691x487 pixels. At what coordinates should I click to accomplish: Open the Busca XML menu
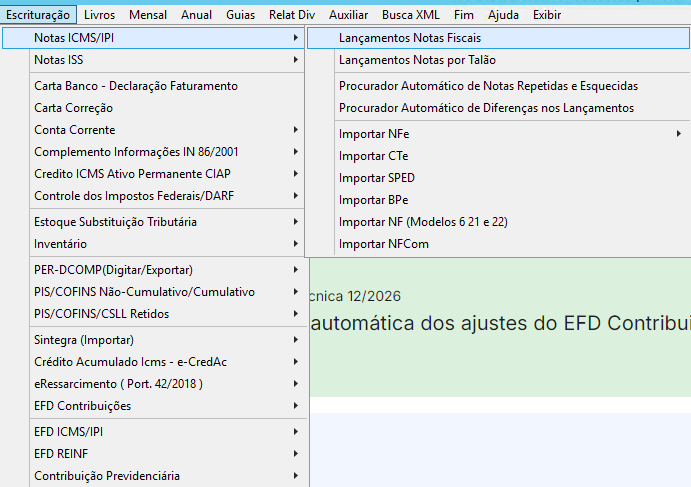tap(411, 15)
